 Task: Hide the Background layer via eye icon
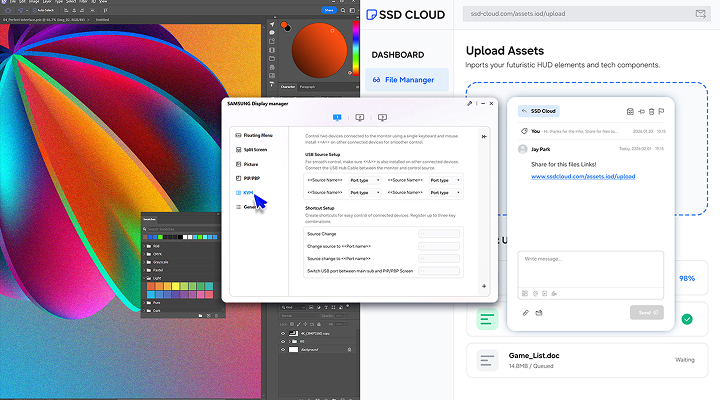283,349
